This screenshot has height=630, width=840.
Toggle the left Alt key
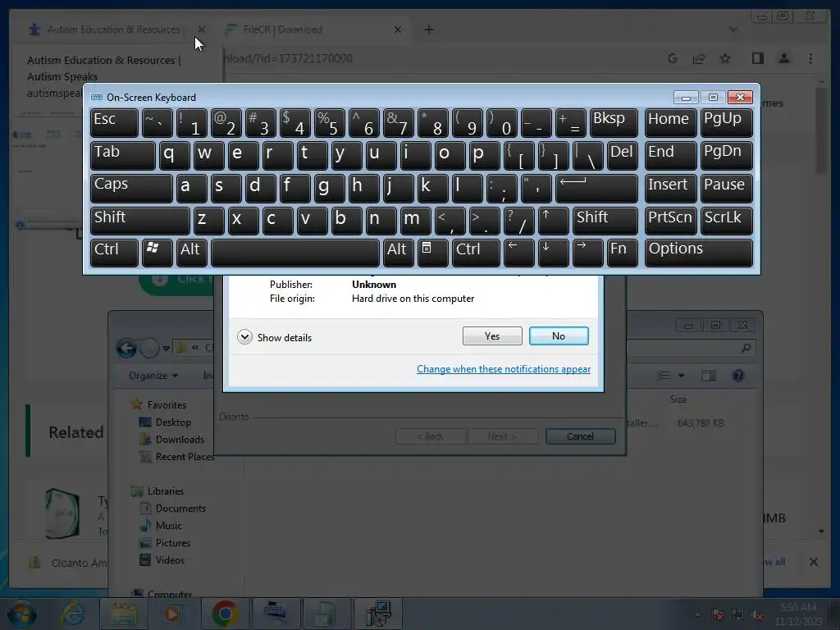[x=191, y=253]
